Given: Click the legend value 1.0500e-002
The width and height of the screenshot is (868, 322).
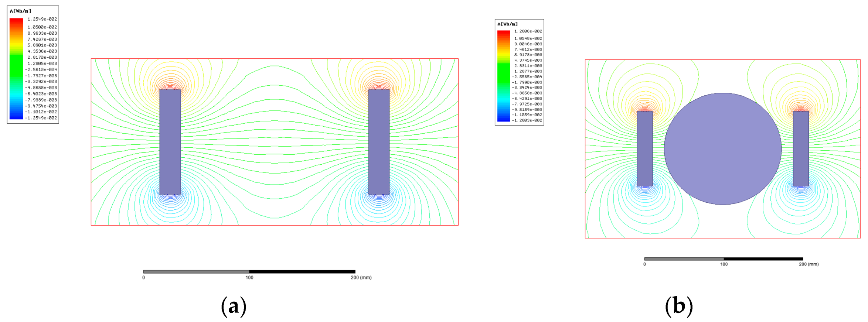Looking at the screenshot, I should tap(42, 27).
